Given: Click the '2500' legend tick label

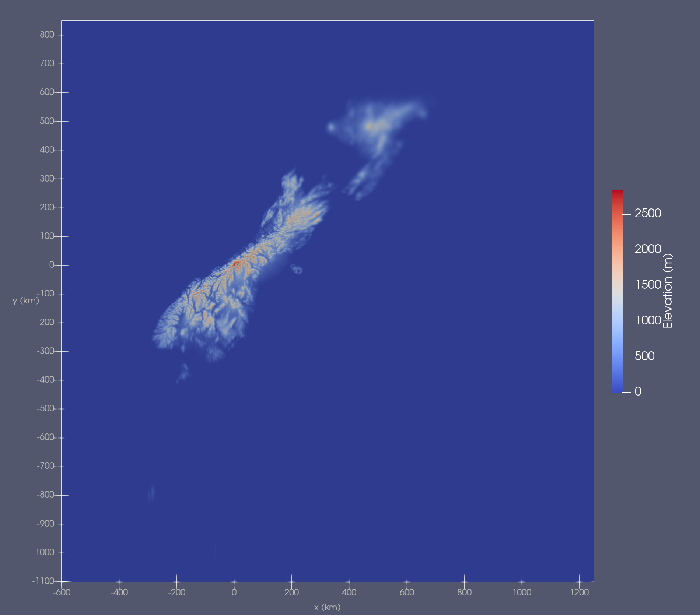Looking at the screenshot, I should tap(648, 213).
